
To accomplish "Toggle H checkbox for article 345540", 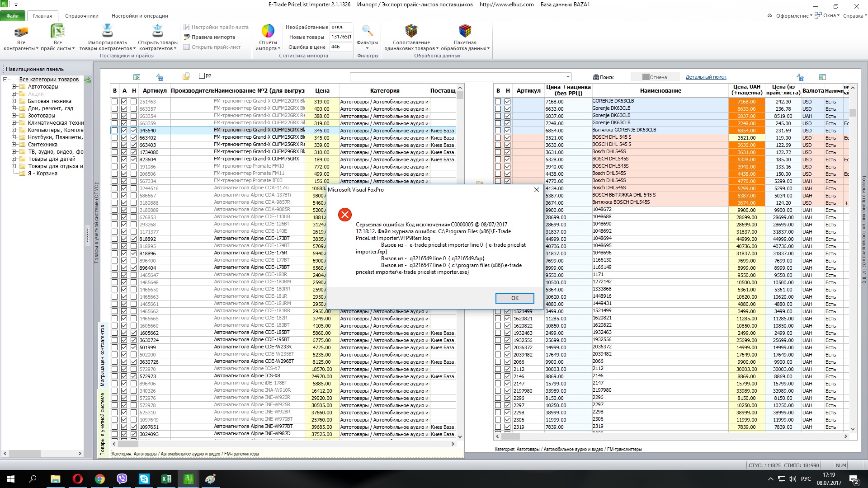I will tap(133, 131).
